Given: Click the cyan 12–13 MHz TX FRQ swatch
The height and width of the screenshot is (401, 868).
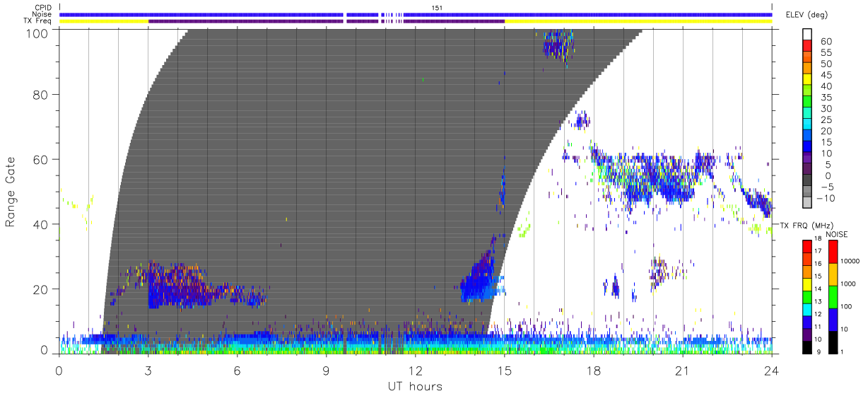Looking at the screenshot, I should tap(808, 309).
